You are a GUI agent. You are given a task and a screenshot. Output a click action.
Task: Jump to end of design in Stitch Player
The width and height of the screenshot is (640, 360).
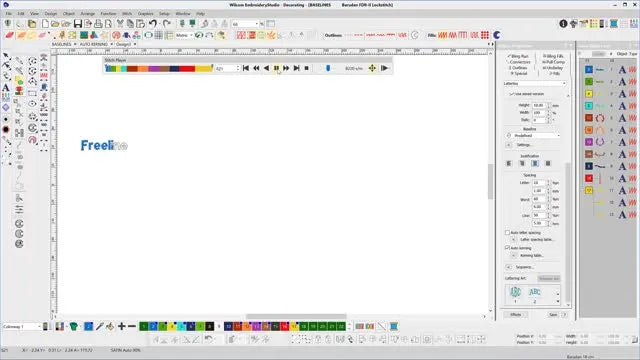tap(296, 68)
